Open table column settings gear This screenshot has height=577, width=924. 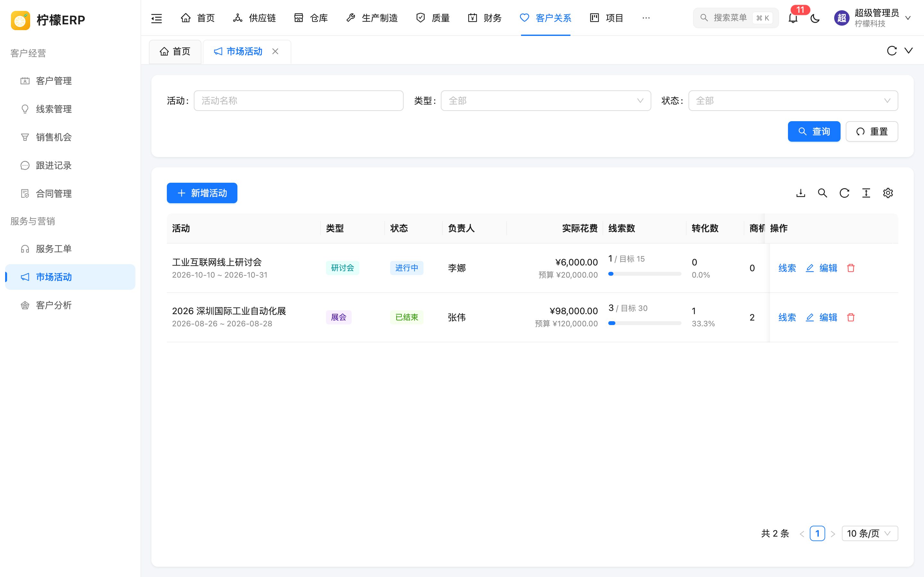point(888,193)
